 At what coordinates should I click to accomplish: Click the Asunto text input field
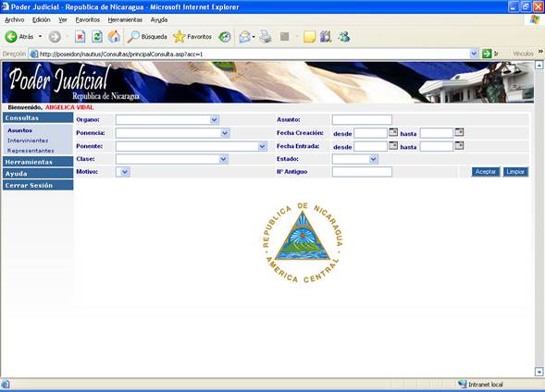(362, 120)
